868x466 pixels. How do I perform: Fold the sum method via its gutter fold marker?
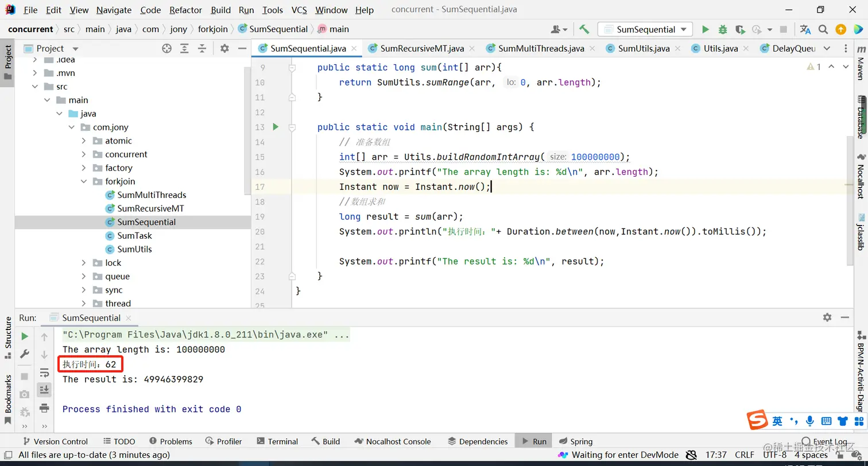click(292, 68)
